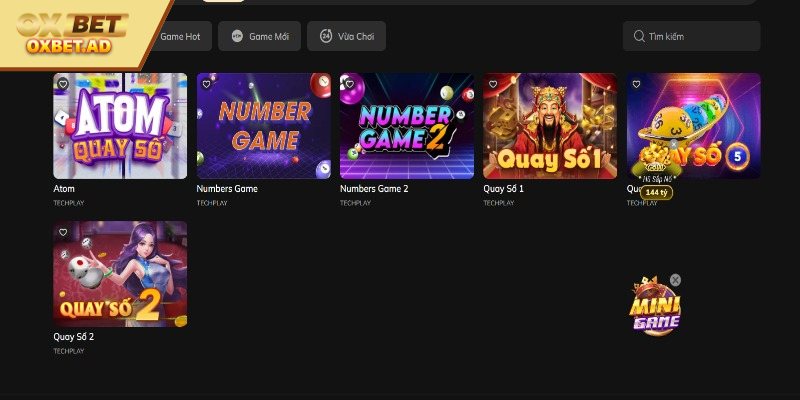The width and height of the screenshot is (800, 400).
Task: Tap heart icon on Quay Số 5 card
Action: point(636,84)
